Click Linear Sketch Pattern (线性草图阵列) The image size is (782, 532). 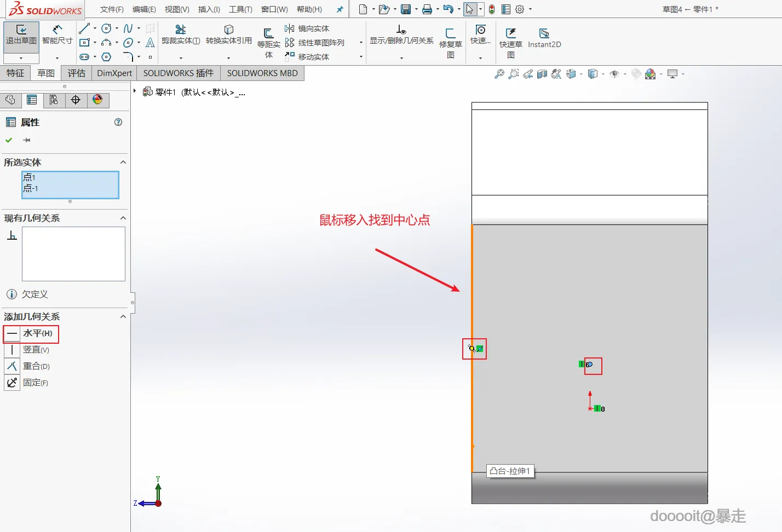pyautogui.click(x=315, y=43)
